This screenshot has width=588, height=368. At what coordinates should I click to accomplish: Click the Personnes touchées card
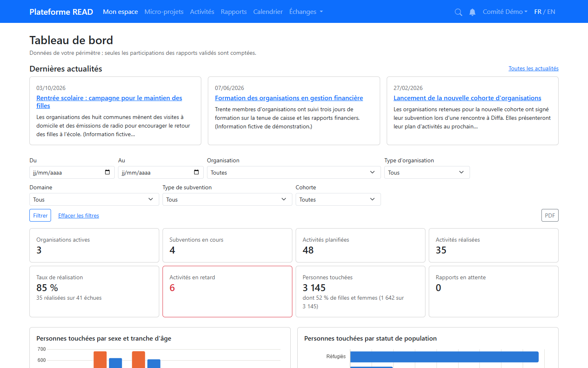tap(361, 292)
